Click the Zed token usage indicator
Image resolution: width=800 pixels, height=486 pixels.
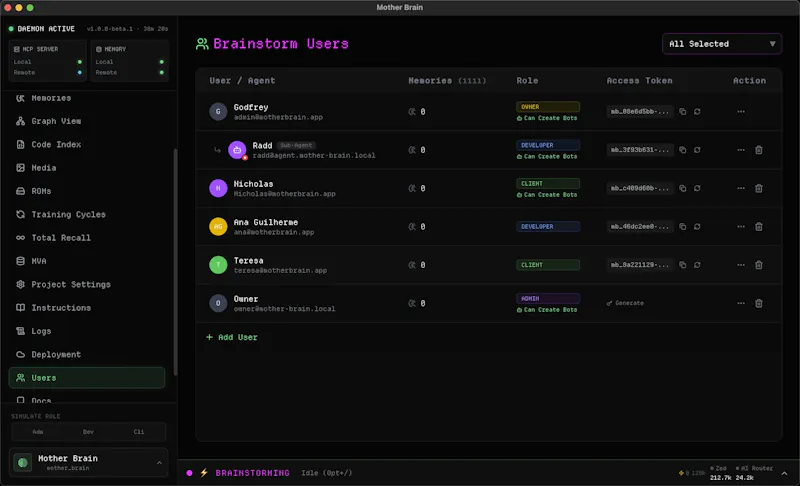pos(719,473)
